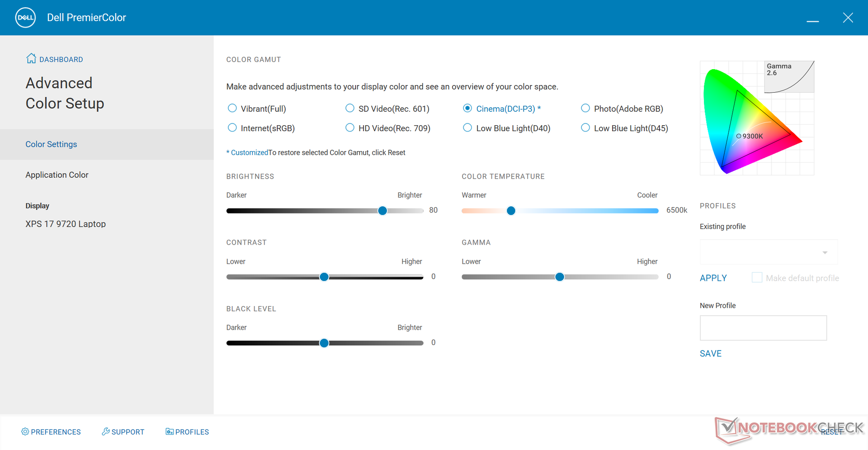868x450 pixels.
Task: Click the Support wrench icon
Action: click(x=106, y=431)
